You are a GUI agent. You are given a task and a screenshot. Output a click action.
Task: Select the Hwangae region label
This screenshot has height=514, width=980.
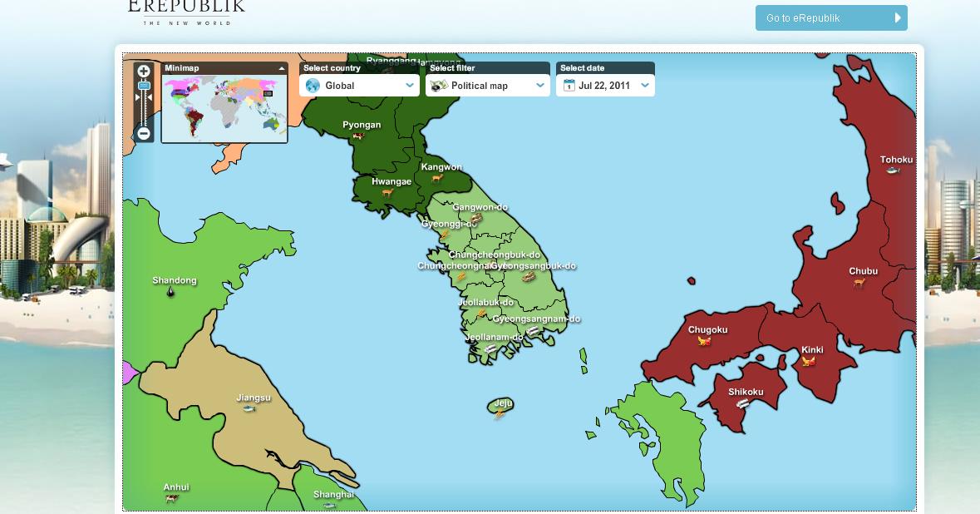point(392,181)
